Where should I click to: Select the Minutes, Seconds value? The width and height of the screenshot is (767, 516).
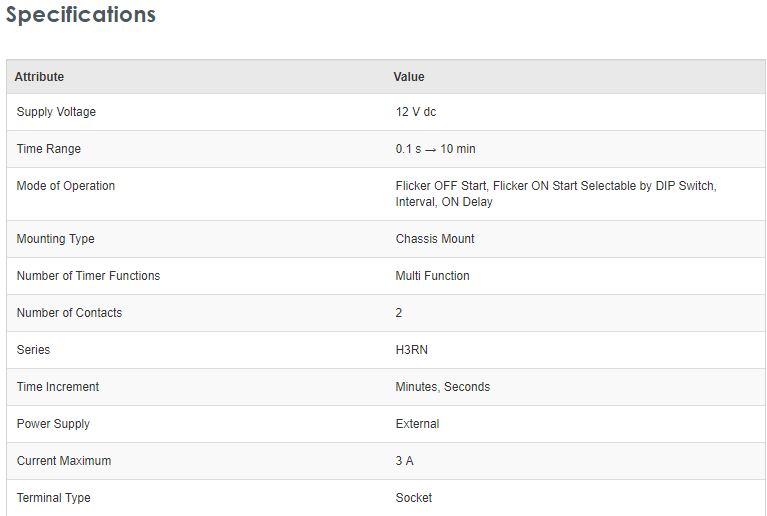[x=443, y=387]
